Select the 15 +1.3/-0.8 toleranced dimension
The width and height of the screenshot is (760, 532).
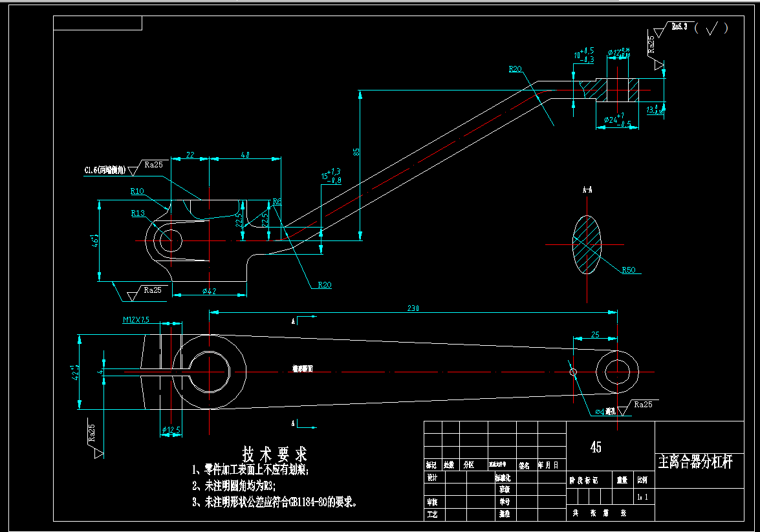[x=331, y=176]
